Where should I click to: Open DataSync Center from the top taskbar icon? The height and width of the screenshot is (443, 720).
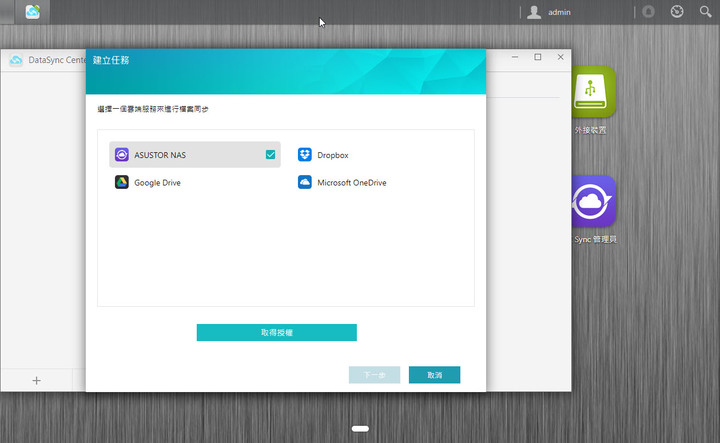[32, 12]
